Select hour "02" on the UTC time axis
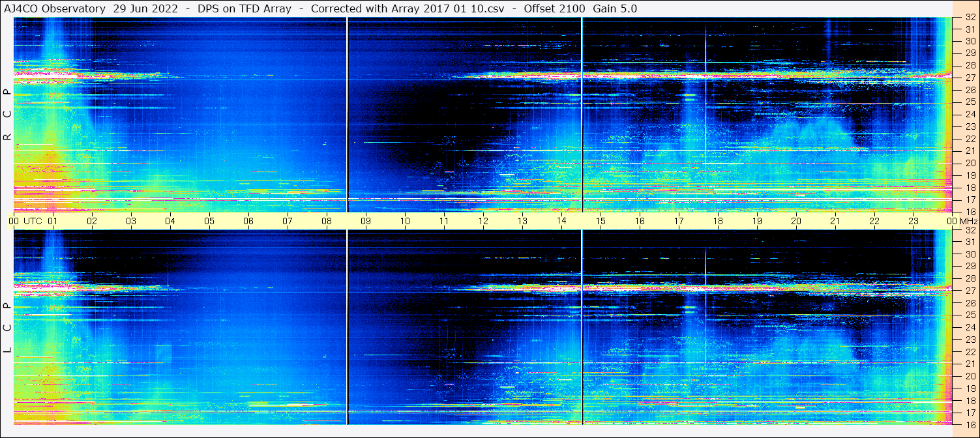 point(92,221)
